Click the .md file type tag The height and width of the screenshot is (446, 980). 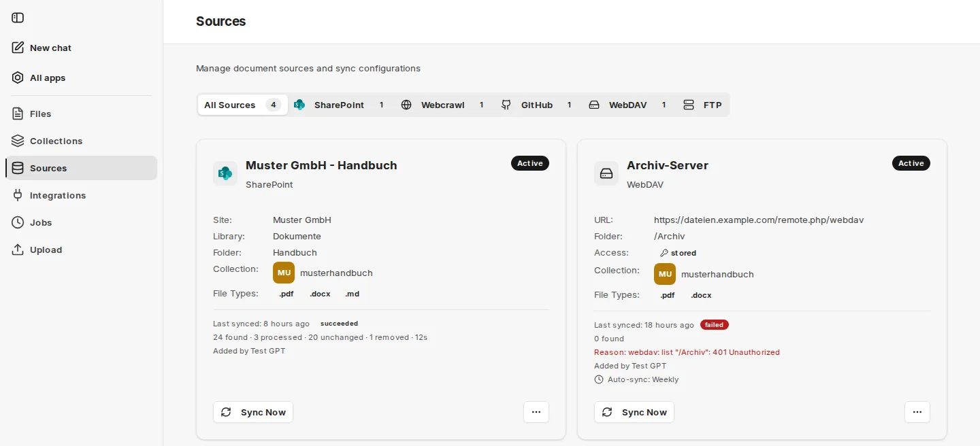click(x=352, y=294)
